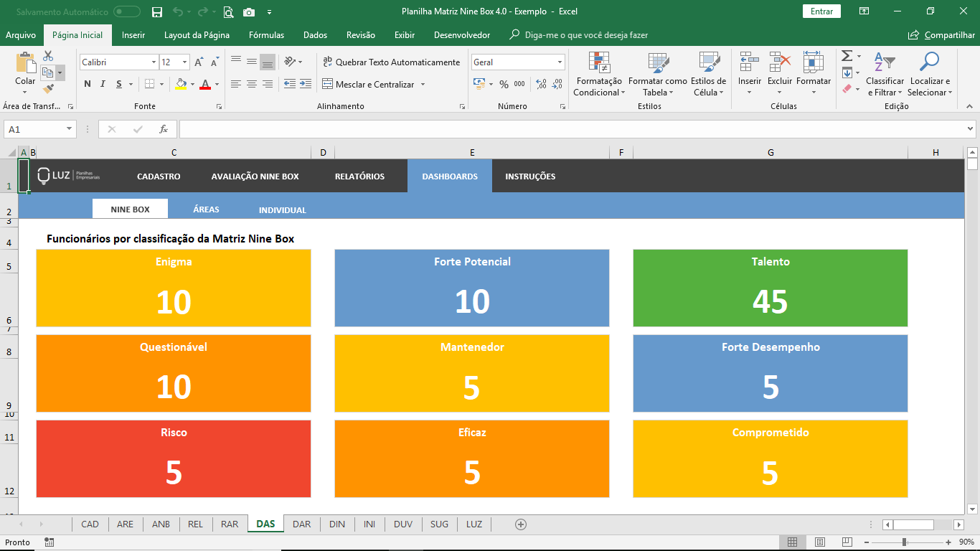Open the Fórmulas ribbon tab
Screen dimensions: 980x551
pos(266,35)
